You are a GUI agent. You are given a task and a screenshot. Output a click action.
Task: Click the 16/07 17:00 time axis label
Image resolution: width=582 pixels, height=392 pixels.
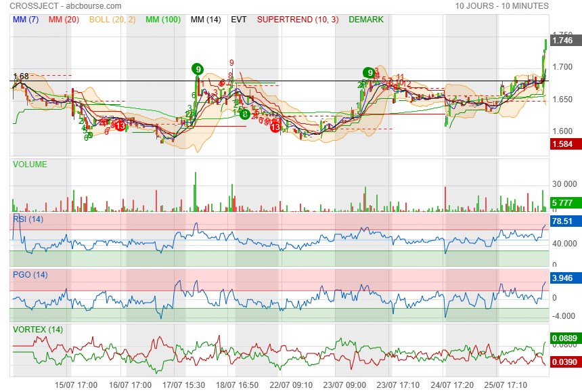(130, 385)
